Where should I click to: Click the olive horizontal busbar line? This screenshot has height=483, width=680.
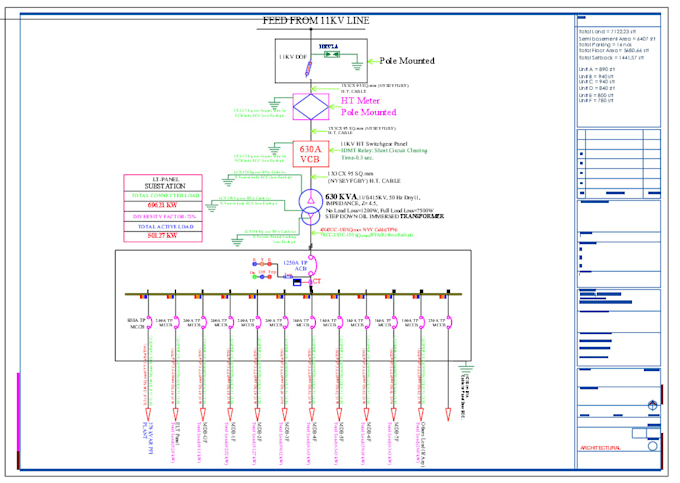pyautogui.click(x=294, y=294)
